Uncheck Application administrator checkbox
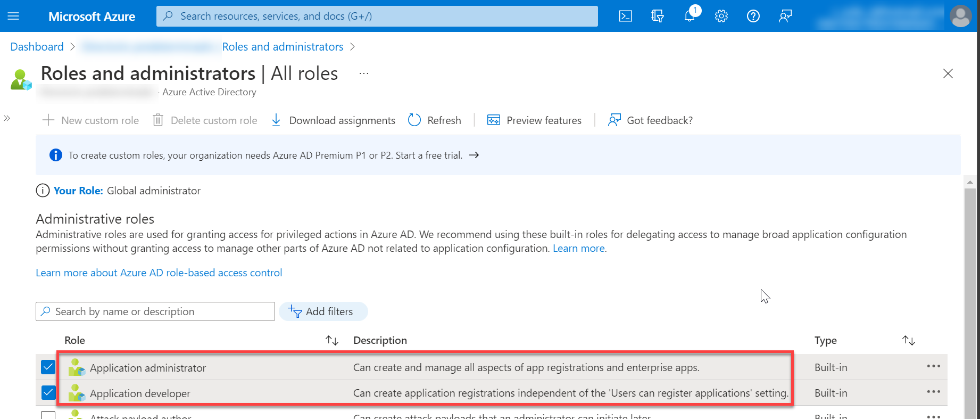 pyautogui.click(x=48, y=367)
